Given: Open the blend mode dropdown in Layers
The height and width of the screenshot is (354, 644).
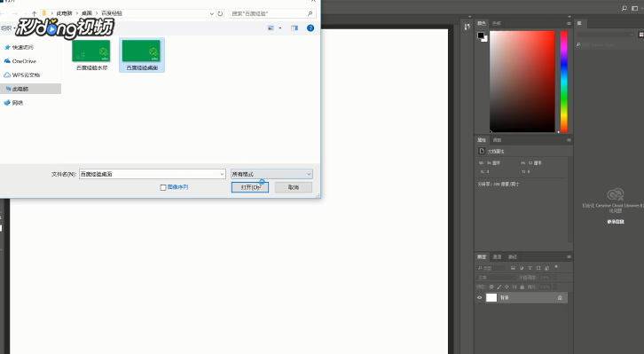Looking at the screenshot, I should coord(496,278).
